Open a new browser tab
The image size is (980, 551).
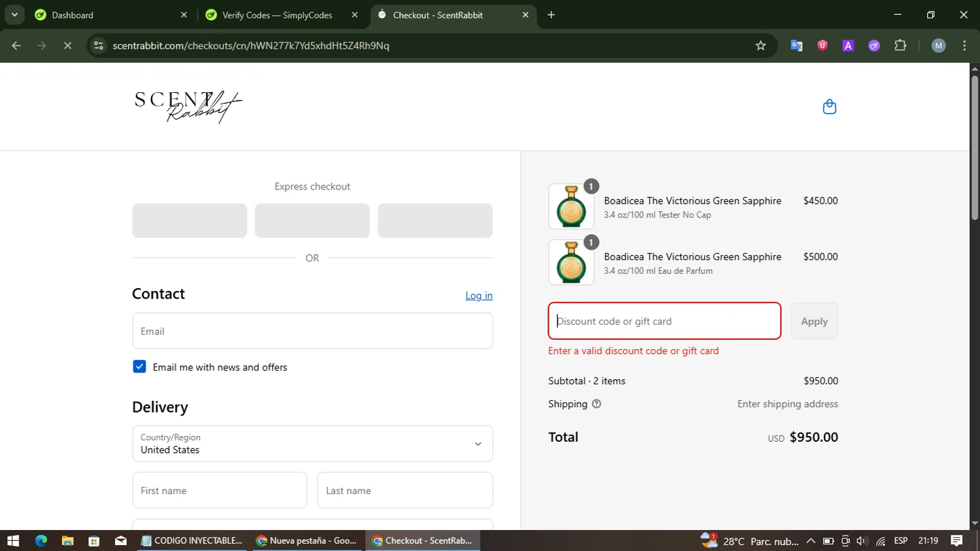[x=551, y=15]
